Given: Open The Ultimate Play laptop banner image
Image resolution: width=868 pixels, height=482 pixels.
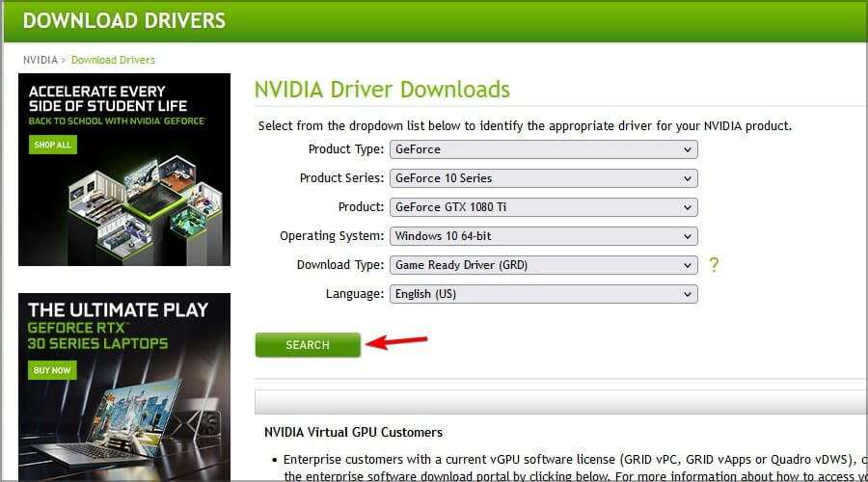Looking at the screenshot, I should pyautogui.click(x=124, y=388).
